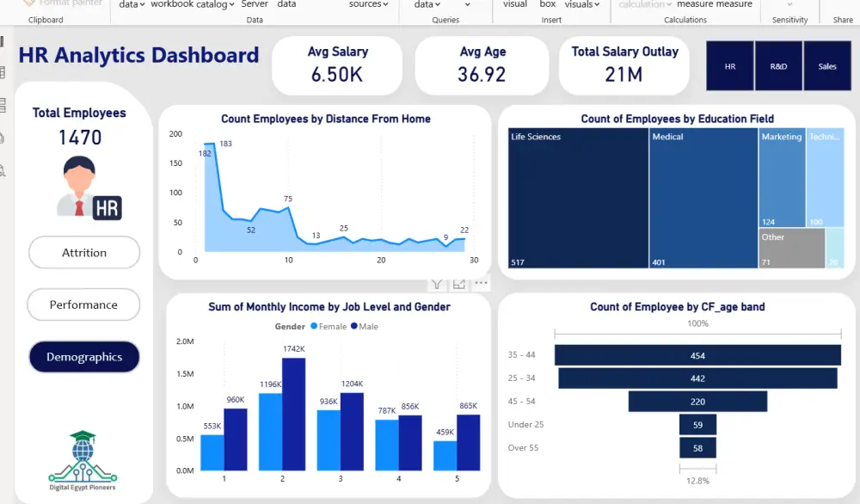Click the Male bar labeled 960K
Screen dimensions: 860x504
coord(236,439)
